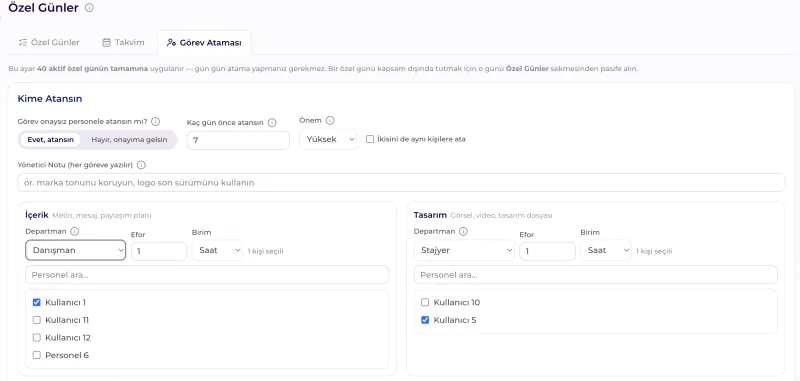
Task: Check Kullanıcı 12 checkbox
Action: tap(37, 338)
